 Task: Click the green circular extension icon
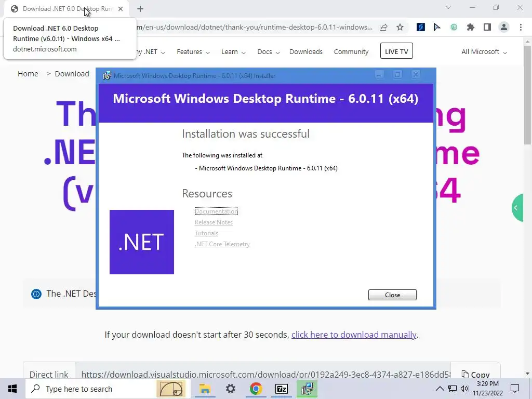tap(454, 27)
